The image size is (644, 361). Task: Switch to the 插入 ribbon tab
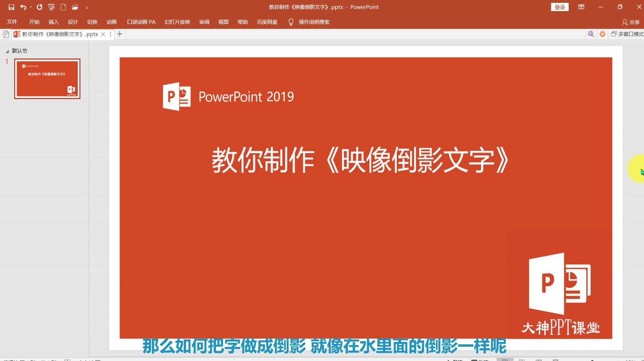point(53,22)
